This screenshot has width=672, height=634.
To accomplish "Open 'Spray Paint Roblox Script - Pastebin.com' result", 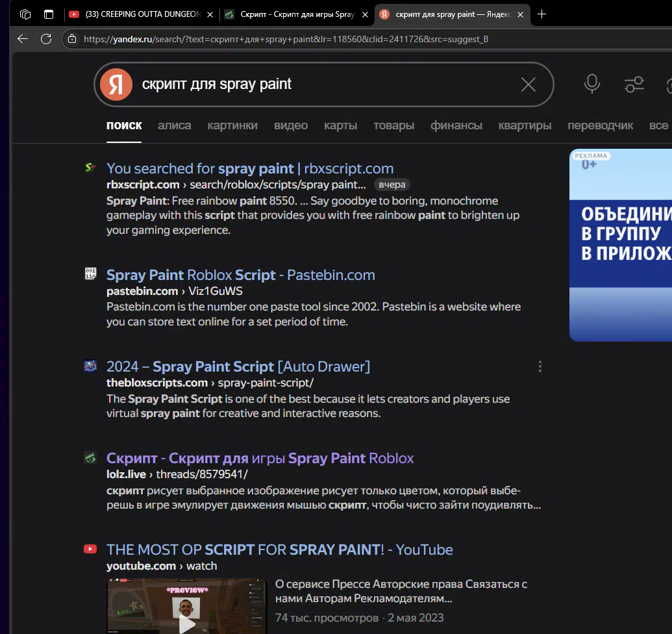I will point(240,275).
